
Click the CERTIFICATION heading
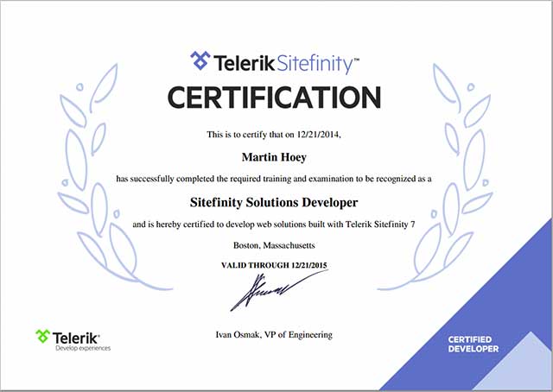274,98
